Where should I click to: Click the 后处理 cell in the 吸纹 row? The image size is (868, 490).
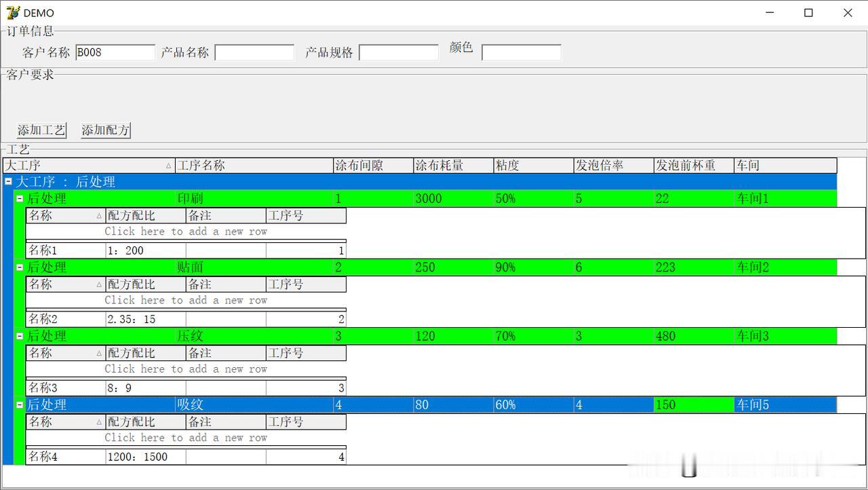coord(100,404)
